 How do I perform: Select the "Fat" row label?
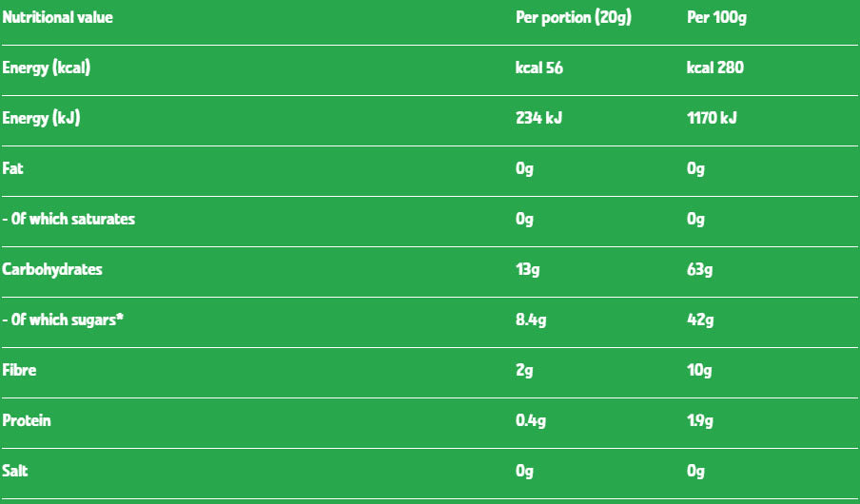point(13,168)
